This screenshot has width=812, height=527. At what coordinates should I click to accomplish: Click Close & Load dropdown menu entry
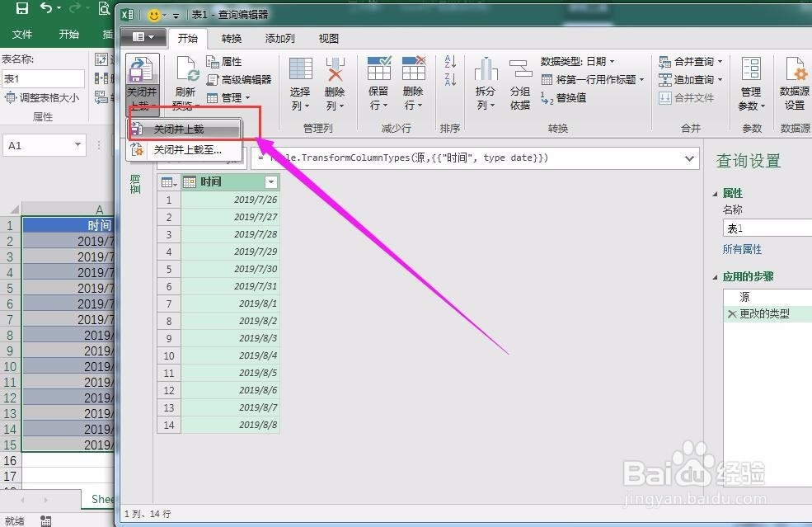coord(185,129)
